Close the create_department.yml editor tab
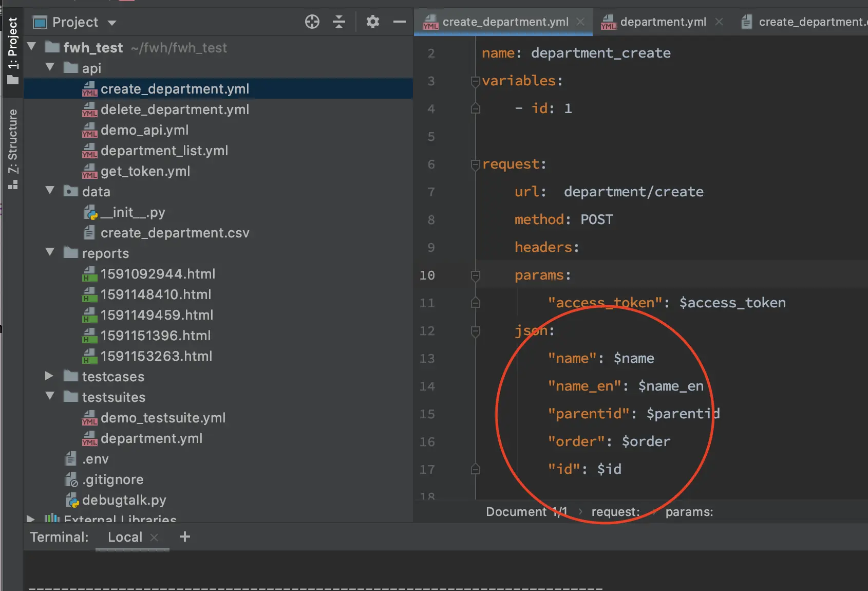The image size is (868, 591). click(580, 22)
